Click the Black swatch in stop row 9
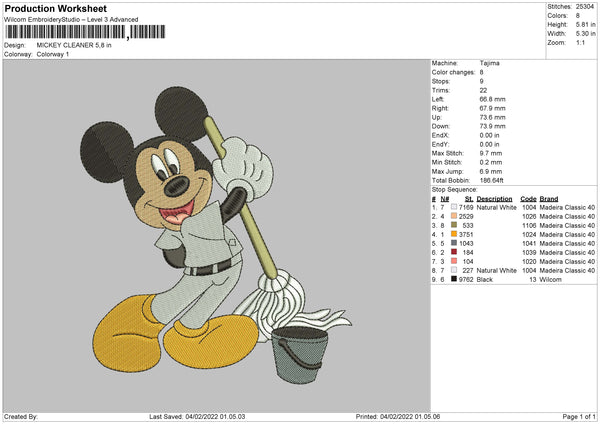 pyautogui.click(x=454, y=279)
